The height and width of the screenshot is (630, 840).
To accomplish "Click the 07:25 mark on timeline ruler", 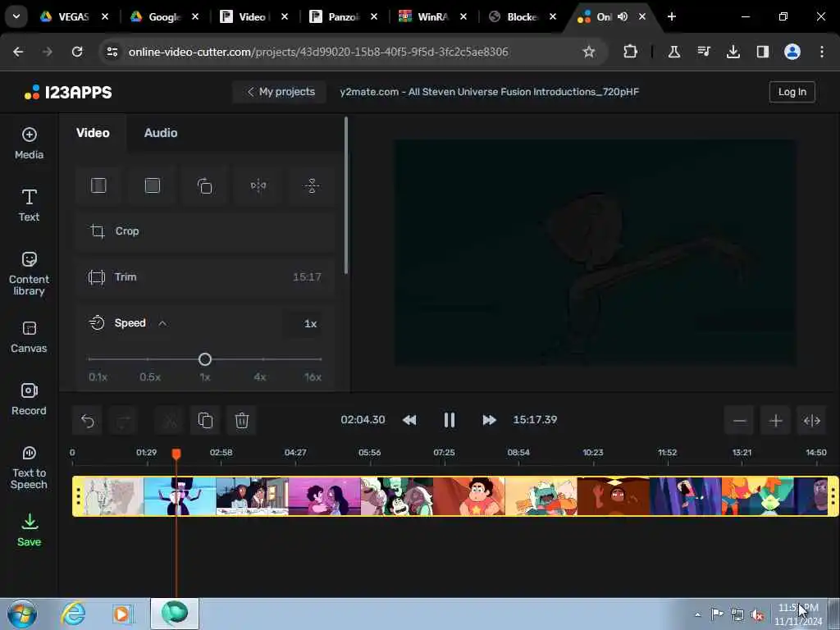I will pos(444,453).
